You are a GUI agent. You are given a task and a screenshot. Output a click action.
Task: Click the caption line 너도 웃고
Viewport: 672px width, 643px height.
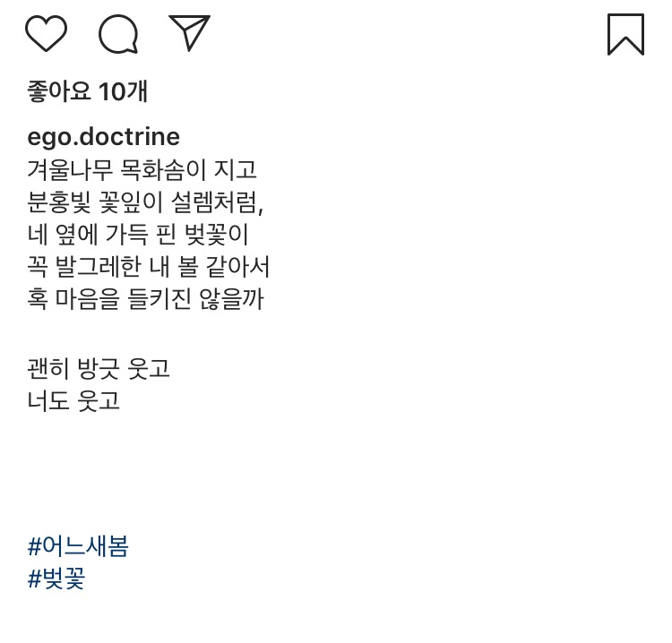(74, 400)
